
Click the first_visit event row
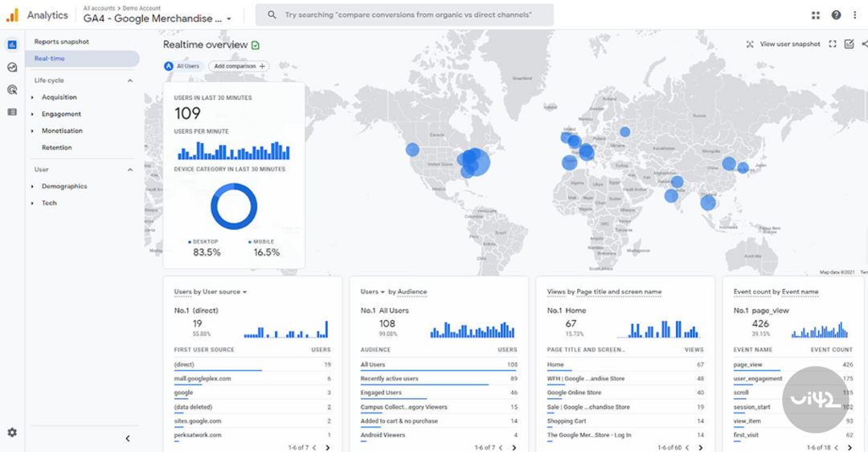pyautogui.click(x=793, y=435)
